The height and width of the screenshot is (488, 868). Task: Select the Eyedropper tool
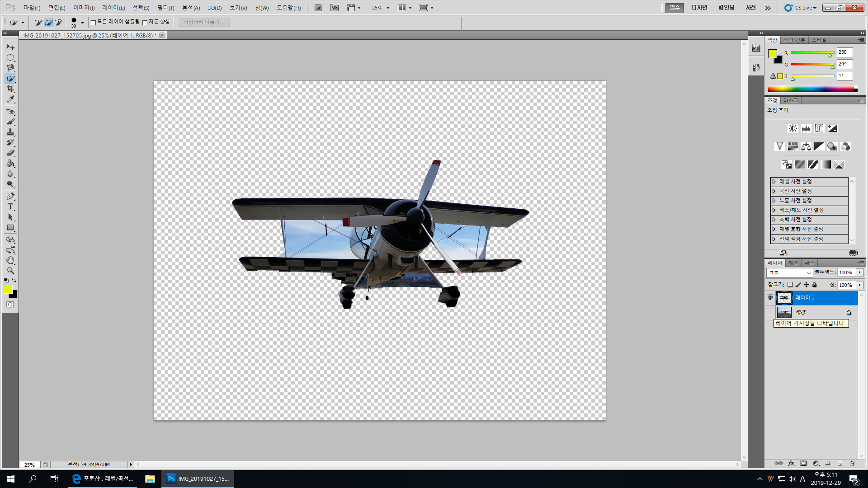(x=10, y=99)
